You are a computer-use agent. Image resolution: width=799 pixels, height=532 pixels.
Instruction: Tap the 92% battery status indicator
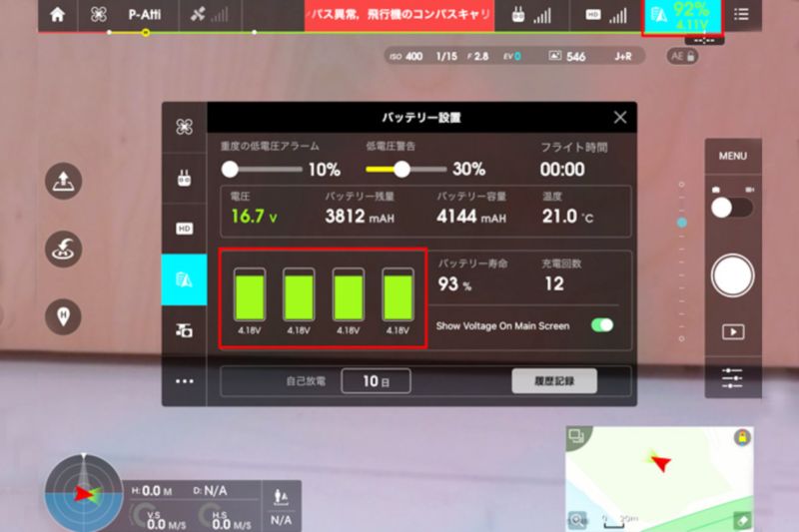coord(685,17)
